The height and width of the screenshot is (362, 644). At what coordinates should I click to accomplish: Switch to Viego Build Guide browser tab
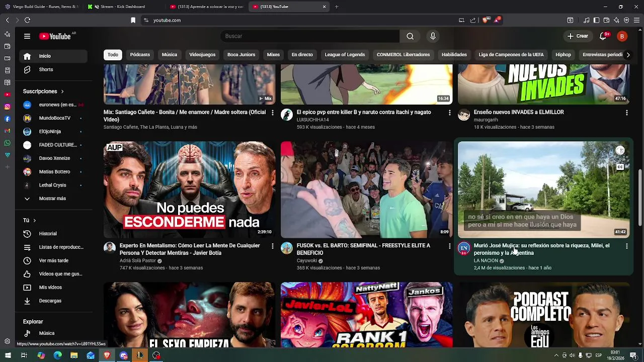[41, 7]
